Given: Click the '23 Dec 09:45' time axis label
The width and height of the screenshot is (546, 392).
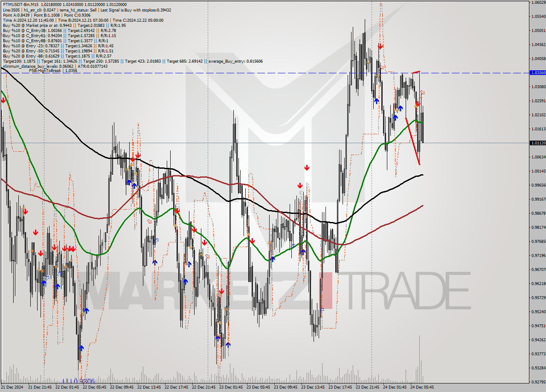Looking at the screenshot, I should click(x=285, y=387).
